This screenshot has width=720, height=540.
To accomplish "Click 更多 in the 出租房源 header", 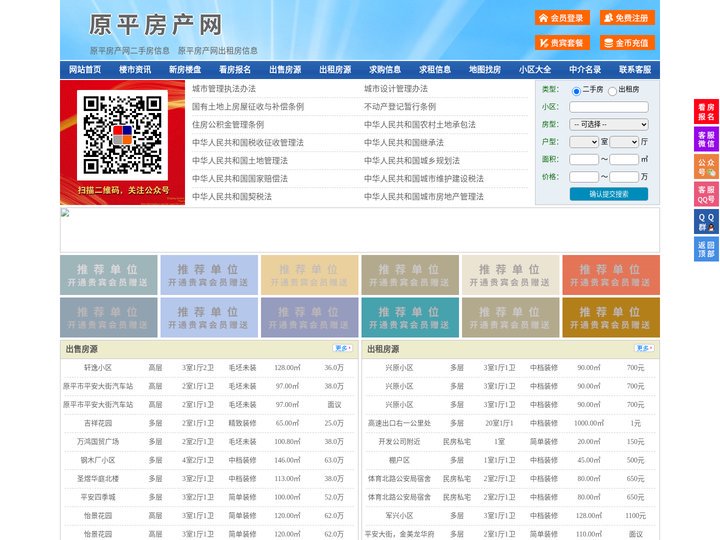I will tap(644, 349).
